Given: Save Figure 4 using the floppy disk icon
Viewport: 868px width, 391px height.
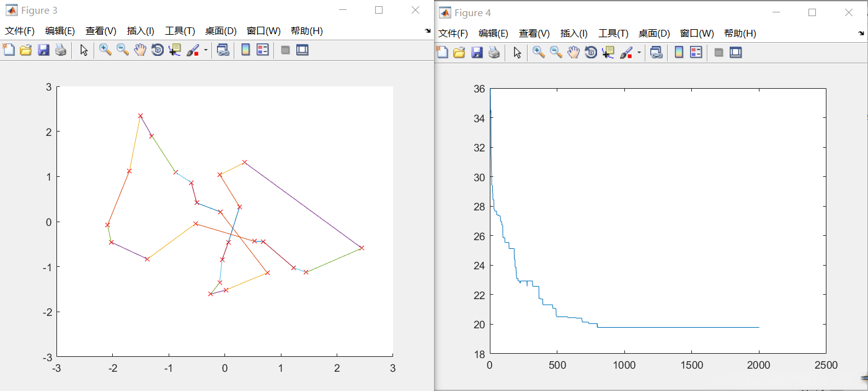Looking at the screenshot, I should (x=476, y=52).
